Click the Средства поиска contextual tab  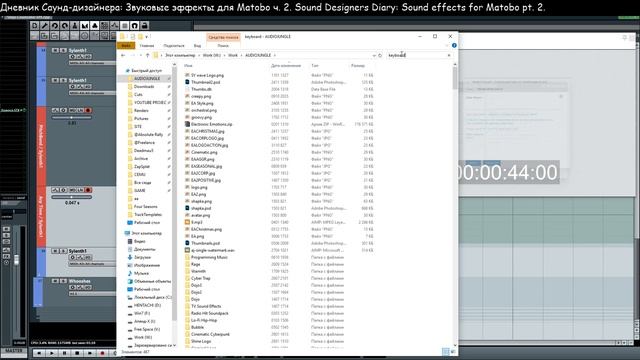click(223, 37)
